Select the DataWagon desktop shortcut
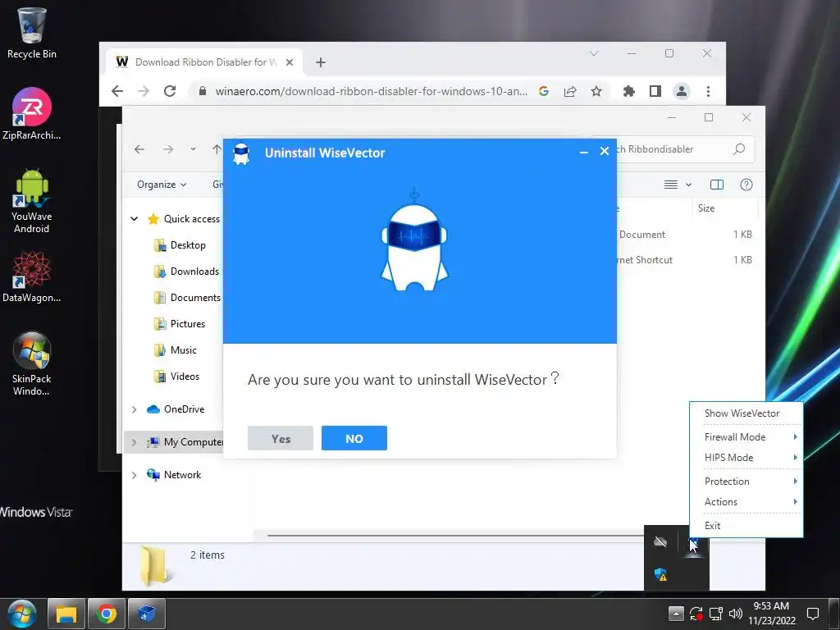 [32, 277]
